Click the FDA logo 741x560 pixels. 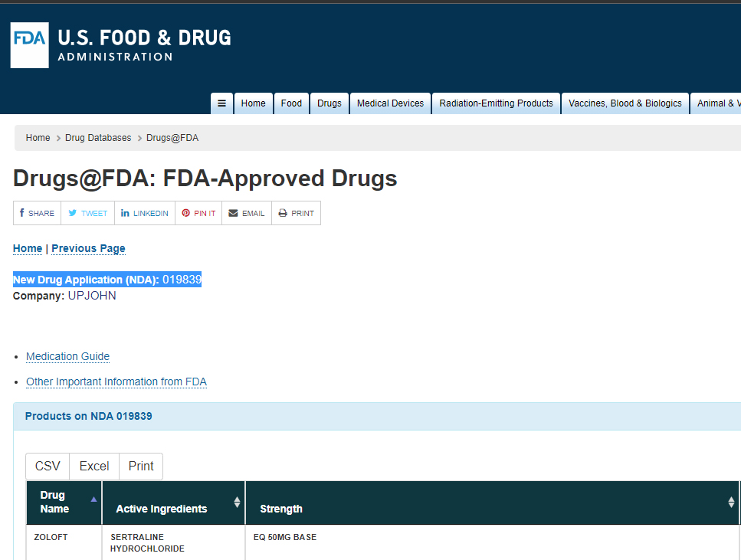[x=29, y=45]
